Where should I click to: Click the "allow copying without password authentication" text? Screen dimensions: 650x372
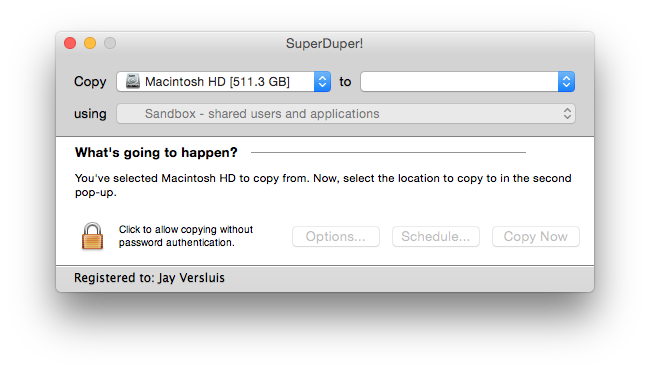pyautogui.click(x=186, y=236)
